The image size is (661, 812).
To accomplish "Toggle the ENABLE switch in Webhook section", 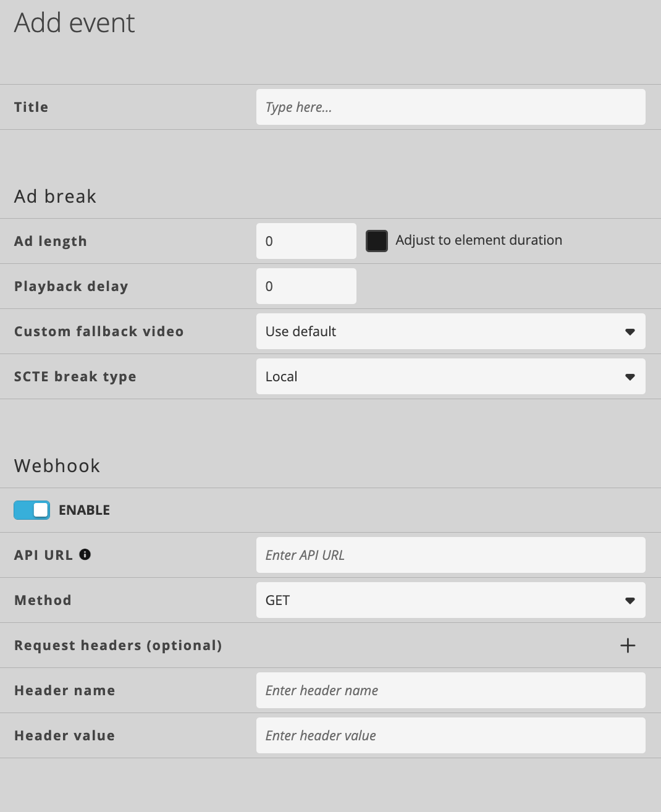I will 32,509.
